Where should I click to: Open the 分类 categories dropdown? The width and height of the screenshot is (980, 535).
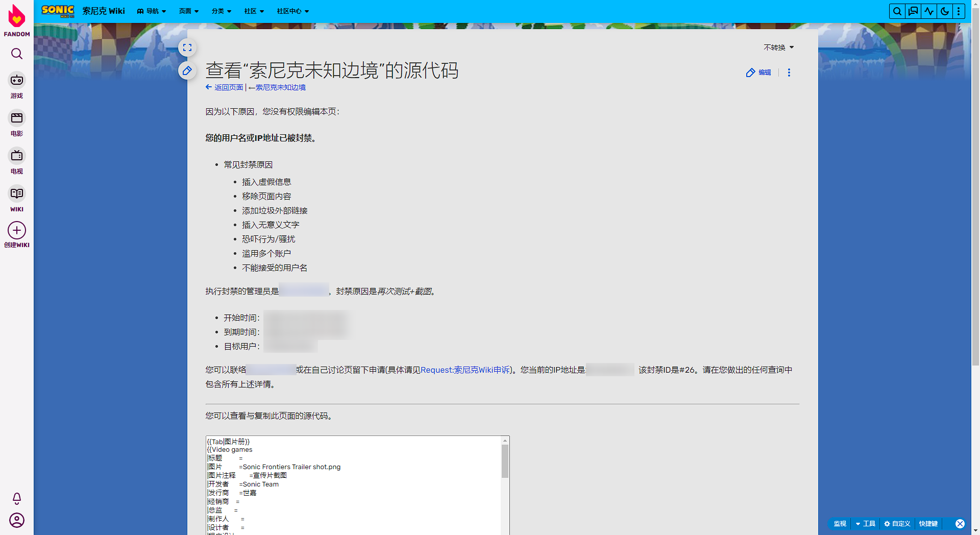[x=222, y=11]
